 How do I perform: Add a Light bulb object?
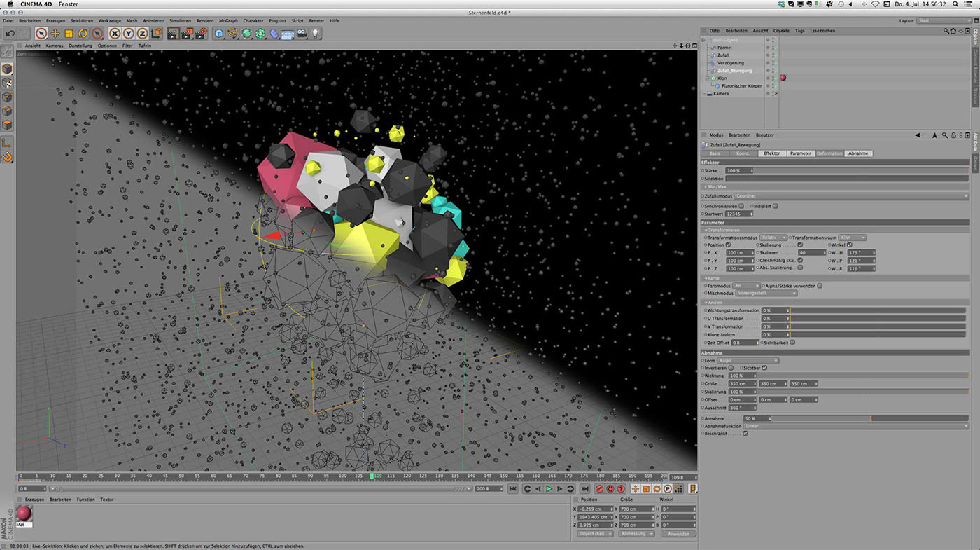tap(316, 33)
